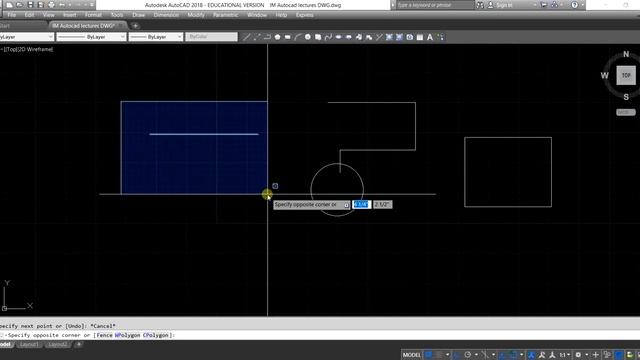Toggle polar tracking in status bar
Viewport: 640px width, 360px height.
point(468,355)
